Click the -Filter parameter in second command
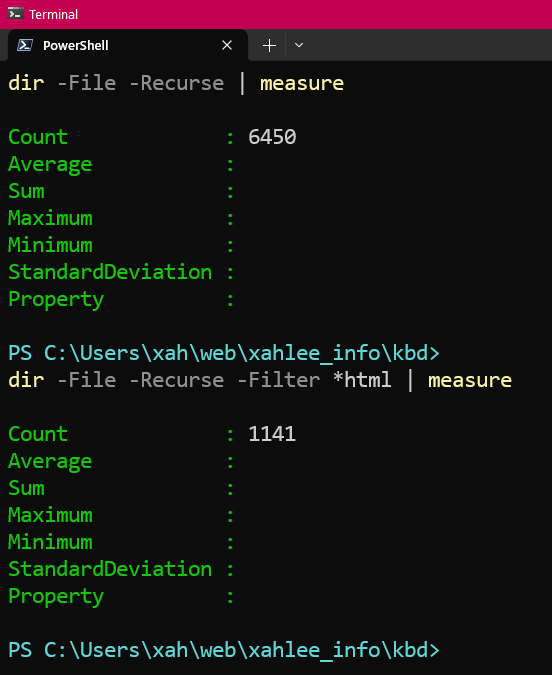This screenshot has height=675, width=552. 279,380
